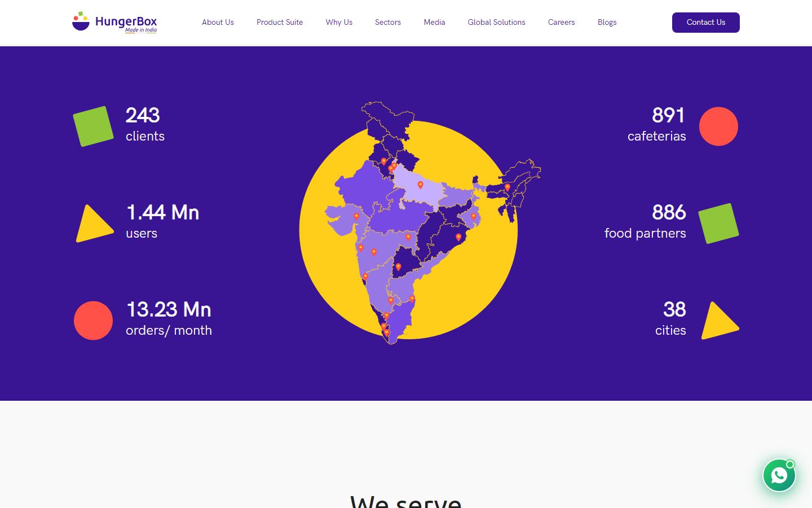Go to the Why Us section
The image size is (812, 508).
pos(339,23)
